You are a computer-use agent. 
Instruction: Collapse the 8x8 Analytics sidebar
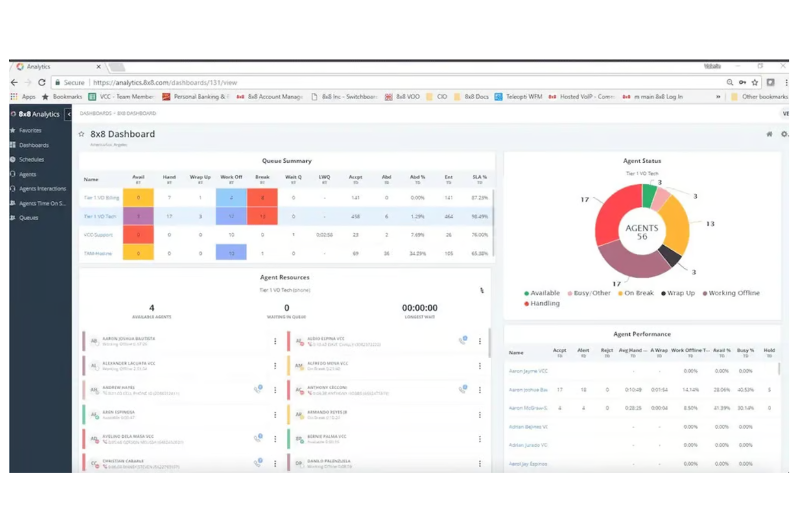point(68,114)
